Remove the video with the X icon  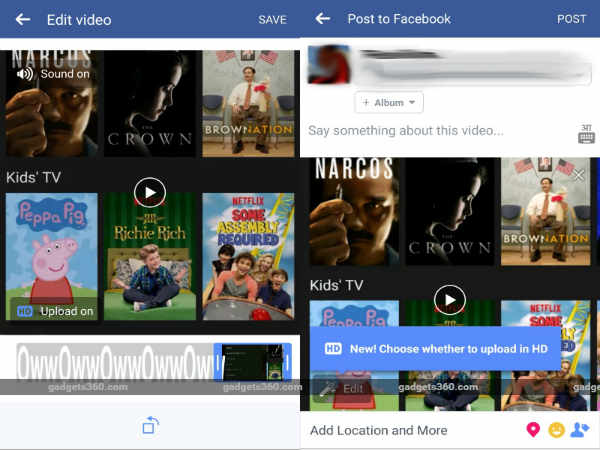tap(579, 175)
